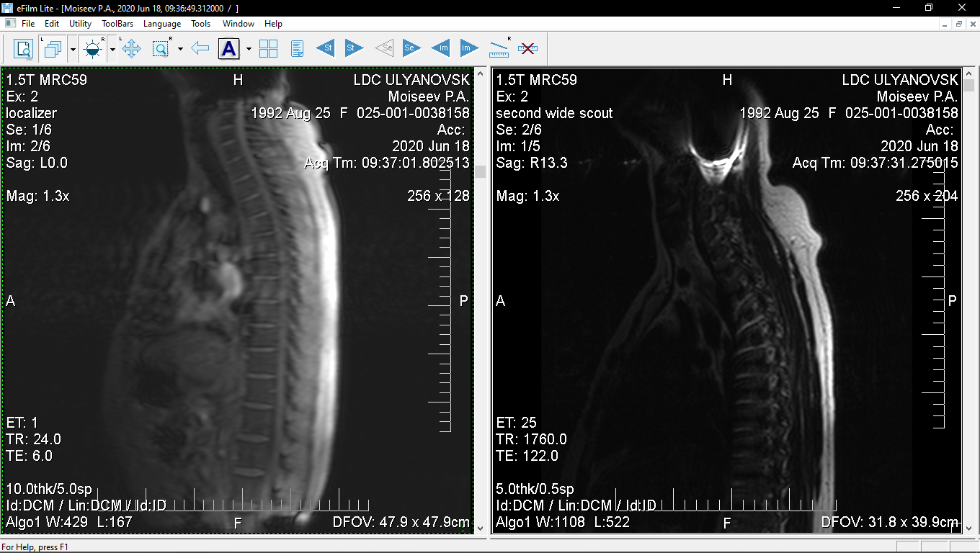
Task: Click "second wide scout" series label
Action: 554,113
